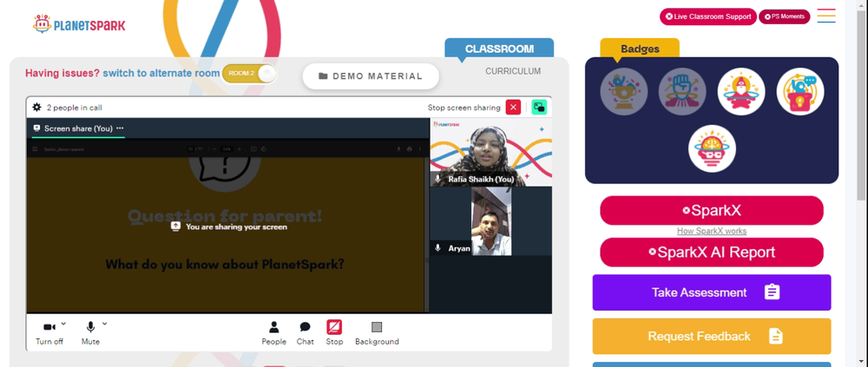Open call settings gear icon
Viewport: 868px width, 367px height.
[36, 108]
